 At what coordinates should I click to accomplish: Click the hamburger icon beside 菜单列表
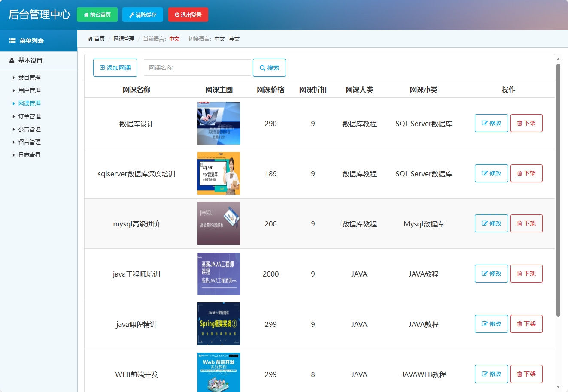(12, 40)
